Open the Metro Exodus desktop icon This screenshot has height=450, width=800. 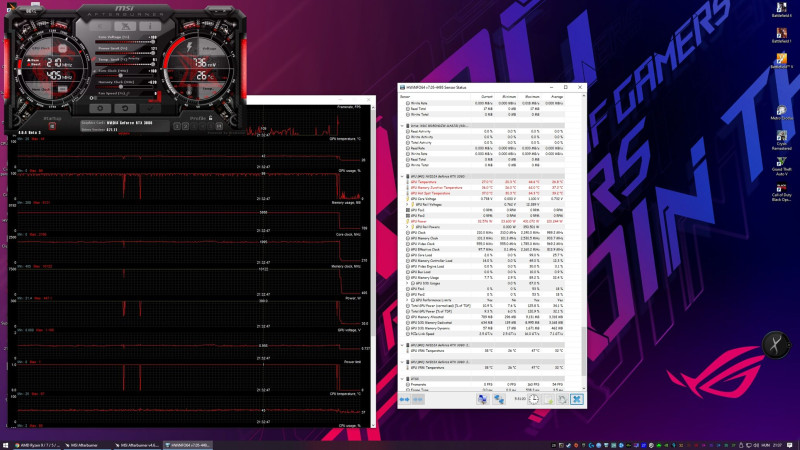click(781, 113)
